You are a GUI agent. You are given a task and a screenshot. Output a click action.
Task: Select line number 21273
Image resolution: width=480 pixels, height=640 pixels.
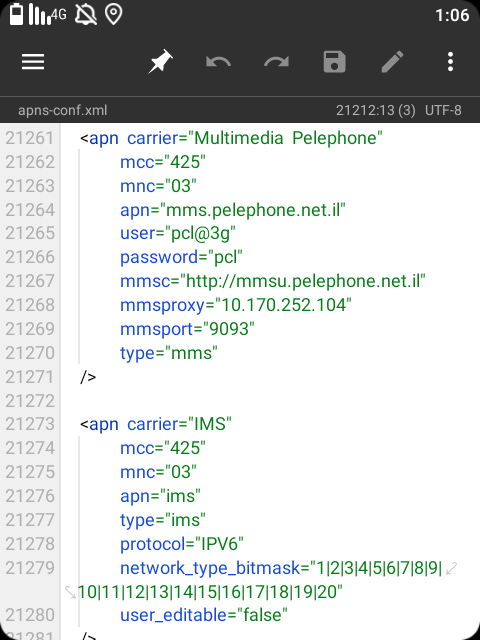(30, 424)
